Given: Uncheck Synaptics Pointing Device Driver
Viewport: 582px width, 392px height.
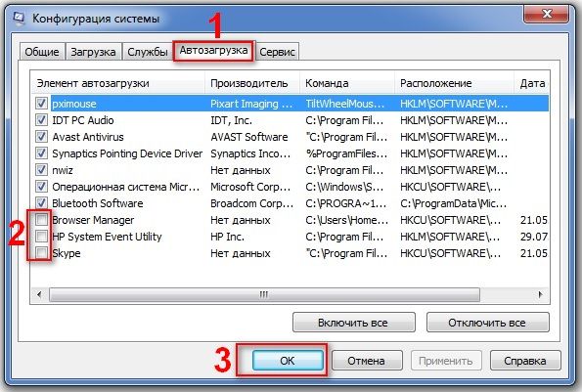Looking at the screenshot, I should [41, 153].
